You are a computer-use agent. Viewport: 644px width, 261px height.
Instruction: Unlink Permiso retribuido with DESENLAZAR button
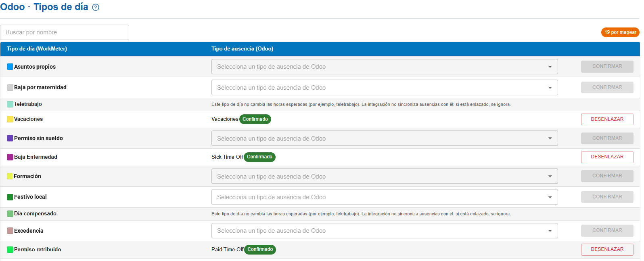click(x=607, y=249)
